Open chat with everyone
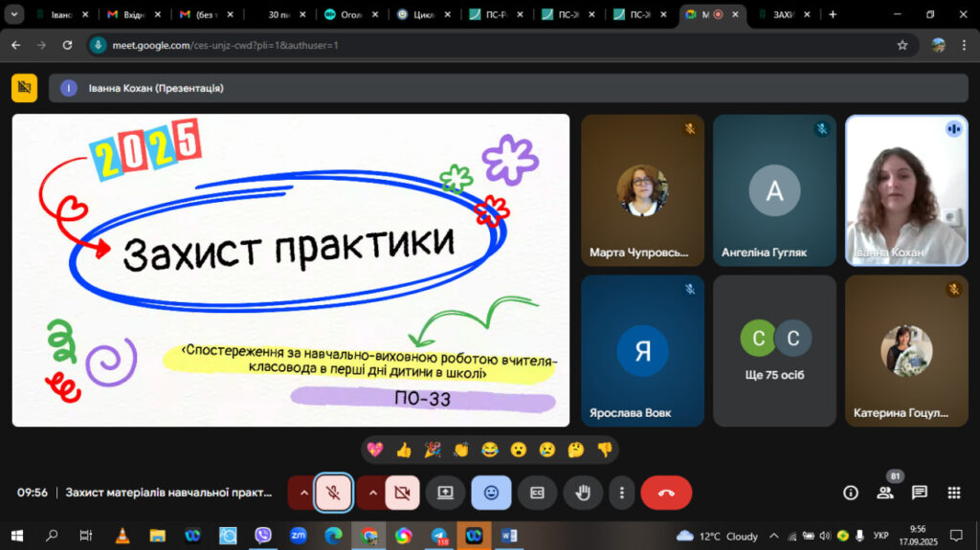This screenshot has width=980, height=550. [919, 493]
